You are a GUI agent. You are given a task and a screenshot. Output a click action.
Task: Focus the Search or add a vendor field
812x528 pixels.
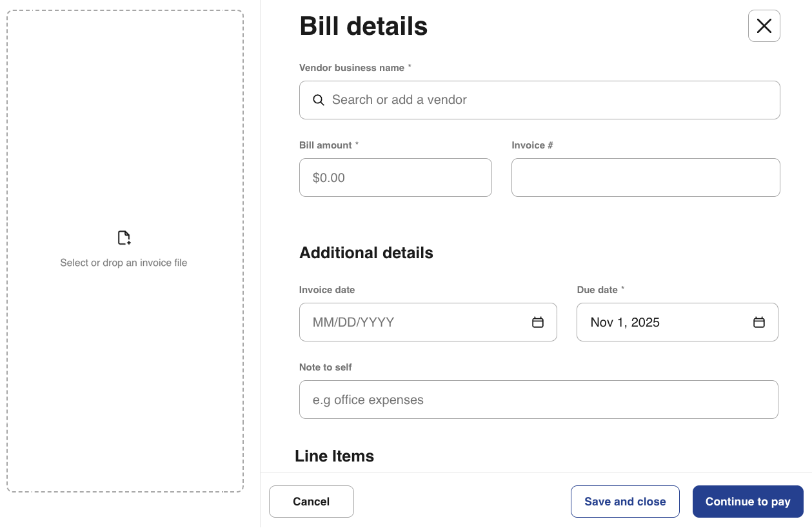pos(548,100)
